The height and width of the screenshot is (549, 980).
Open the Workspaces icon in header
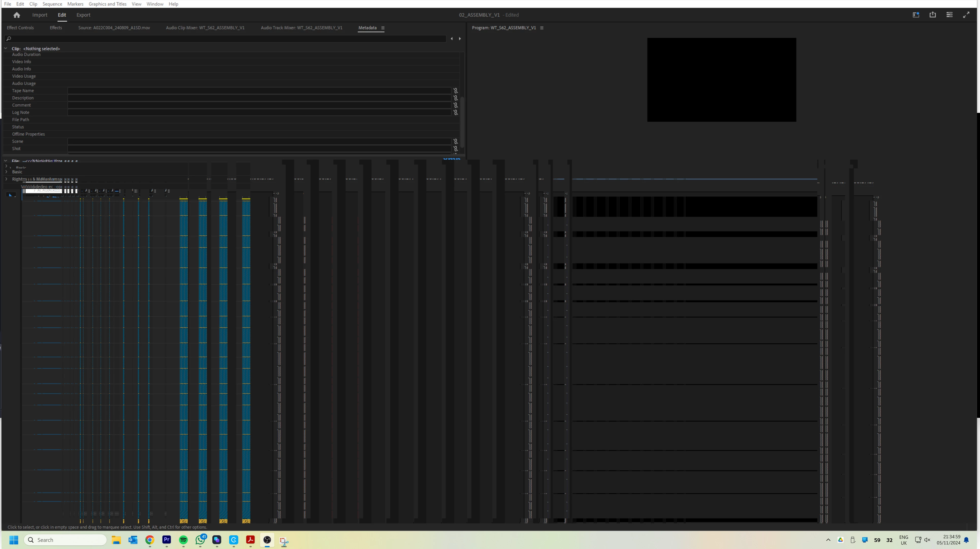pyautogui.click(x=916, y=15)
